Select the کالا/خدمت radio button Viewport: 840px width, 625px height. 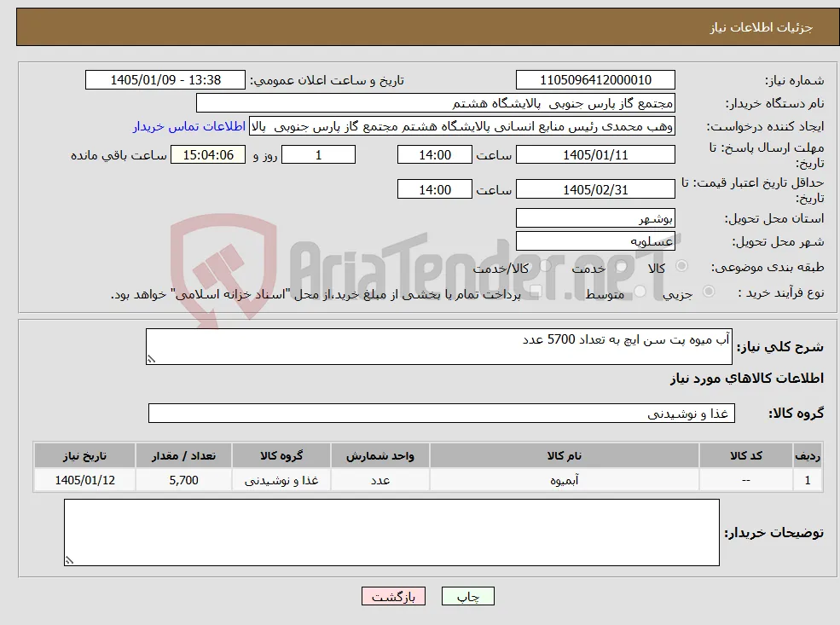[x=545, y=266]
